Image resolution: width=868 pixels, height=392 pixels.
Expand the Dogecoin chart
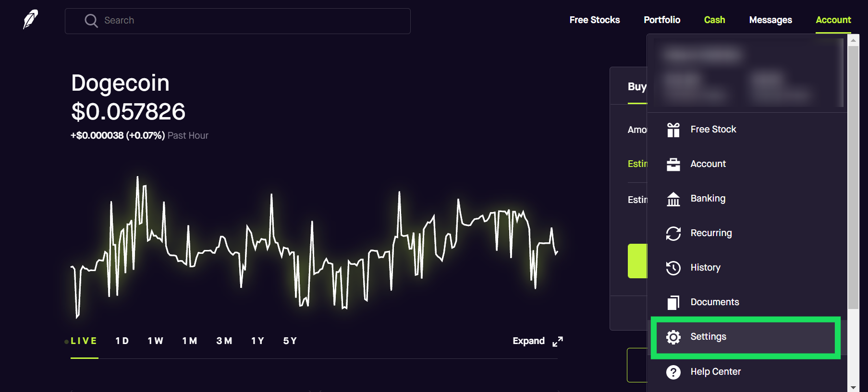click(x=538, y=341)
